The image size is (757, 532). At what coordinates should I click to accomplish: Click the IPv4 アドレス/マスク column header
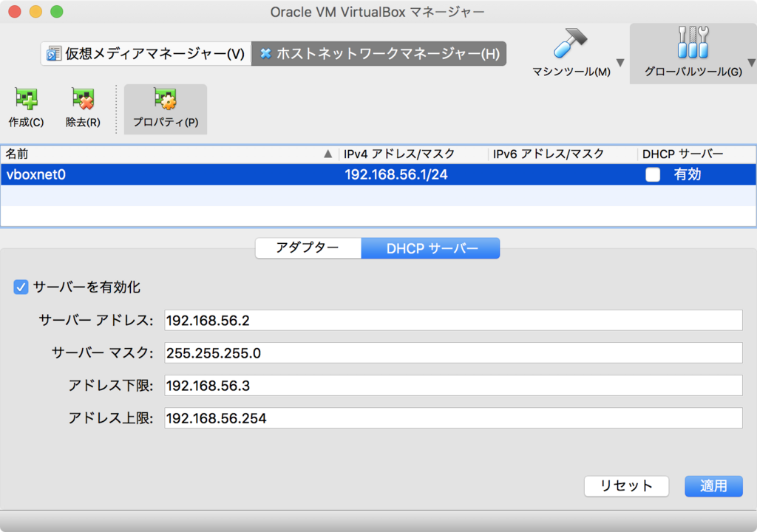click(413, 154)
